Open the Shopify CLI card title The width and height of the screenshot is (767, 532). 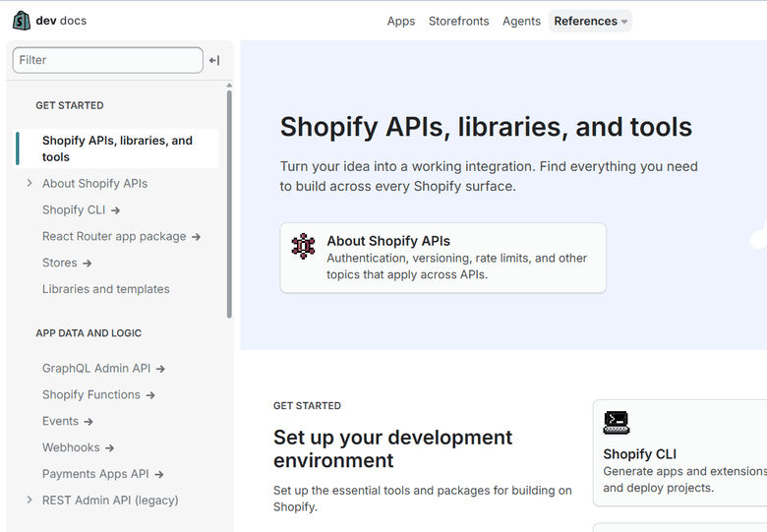tap(640, 454)
